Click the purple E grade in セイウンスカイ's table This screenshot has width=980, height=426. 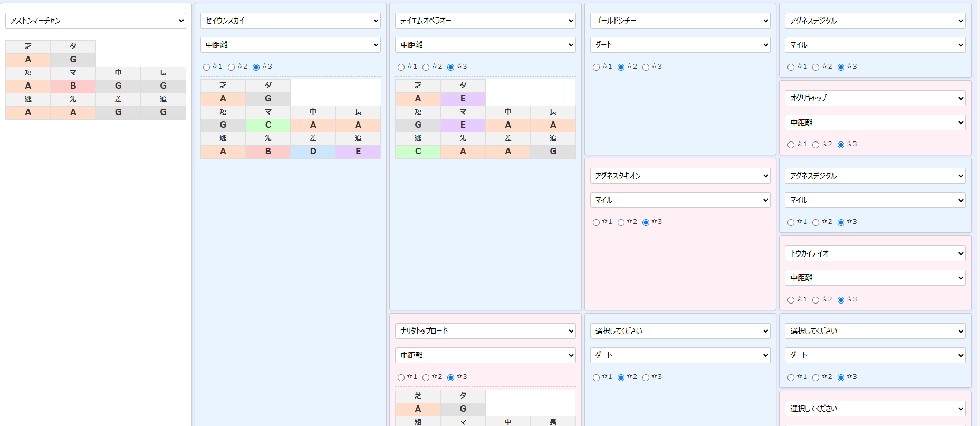pyautogui.click(x=358, y=152)
